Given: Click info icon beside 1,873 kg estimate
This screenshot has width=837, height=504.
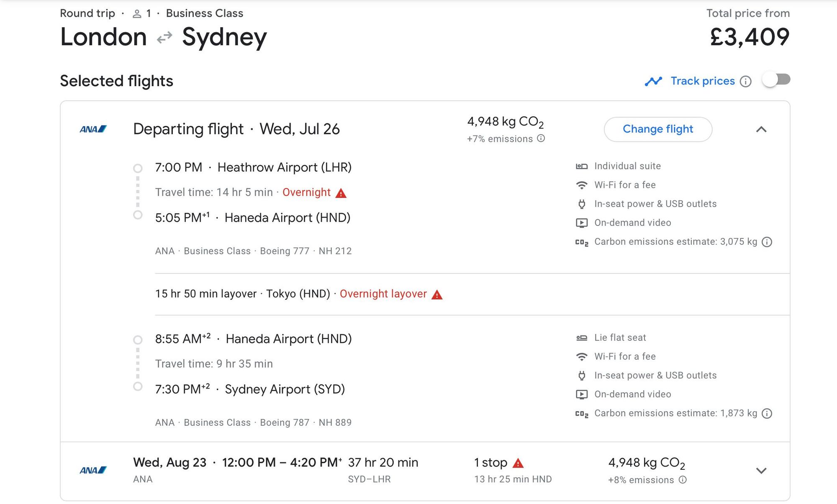Looking at the screenshot, I should (767, 414).
